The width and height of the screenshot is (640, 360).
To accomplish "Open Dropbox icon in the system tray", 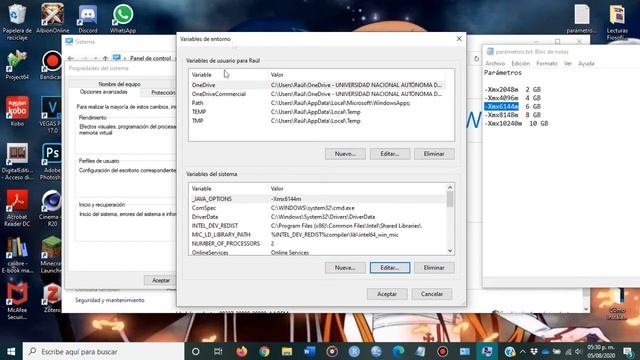I will tap(534, 351).
